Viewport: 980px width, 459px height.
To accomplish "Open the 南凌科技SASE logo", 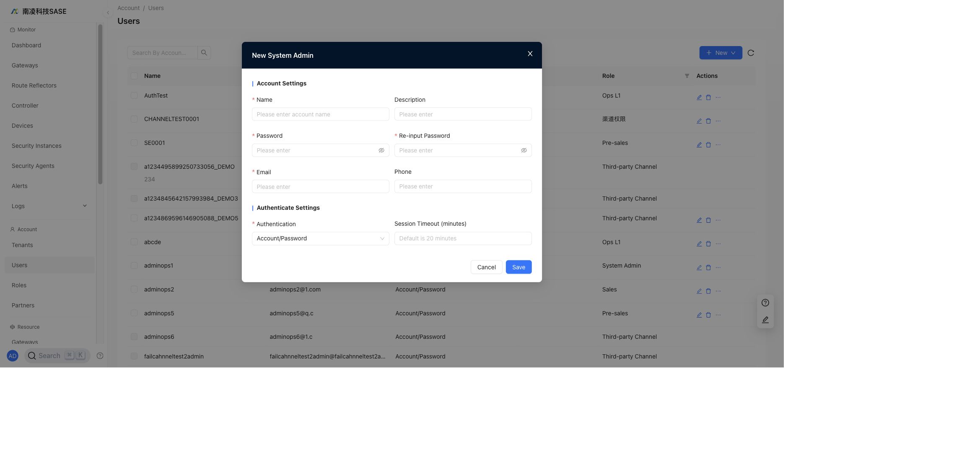I will (39, 11).
